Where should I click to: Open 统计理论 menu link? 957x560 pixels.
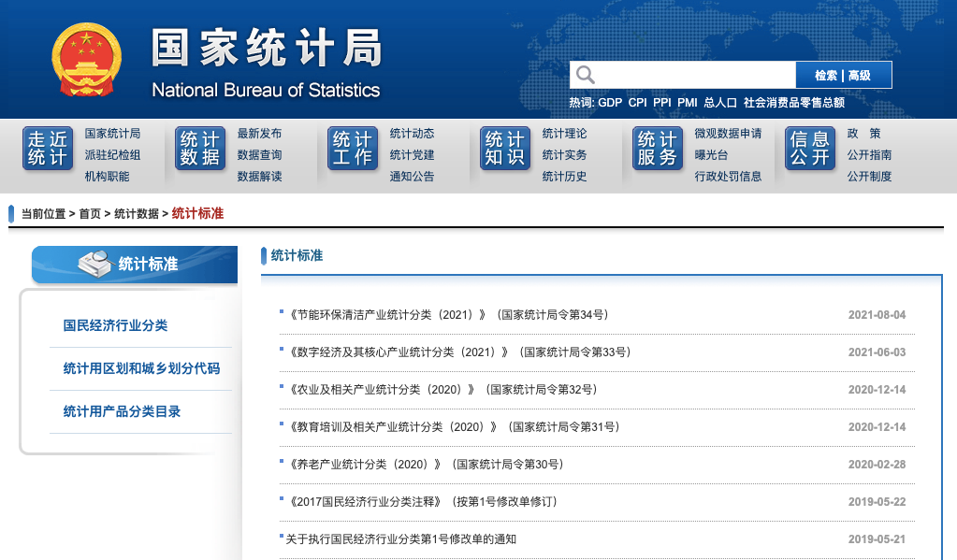click(x=564, y=133)
